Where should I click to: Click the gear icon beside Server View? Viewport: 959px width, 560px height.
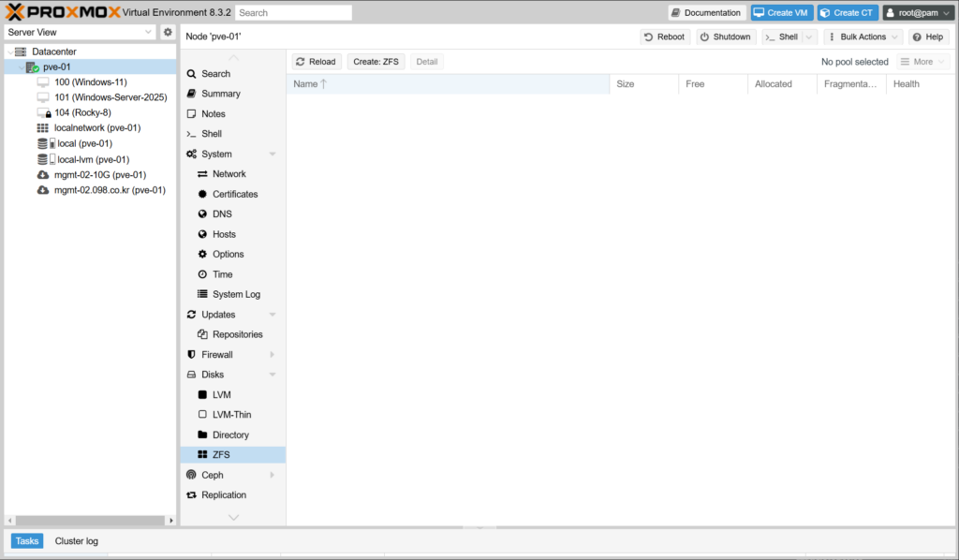[x=168, y=32]
